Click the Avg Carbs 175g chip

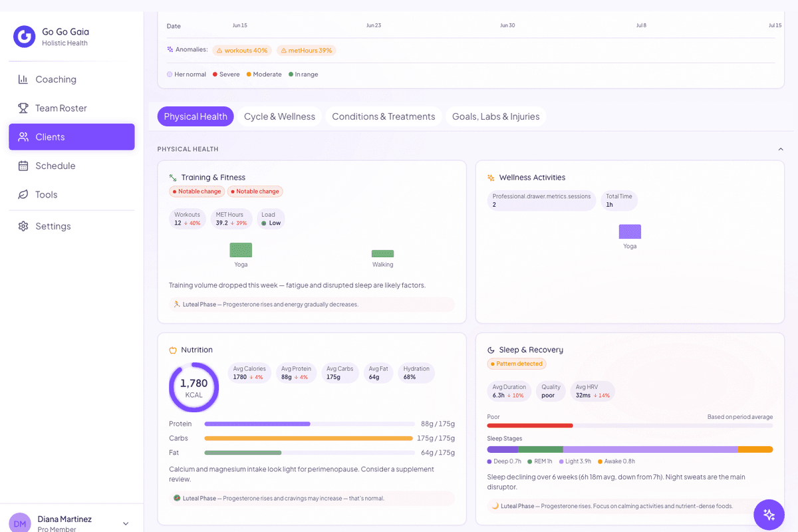click(340, 373)
